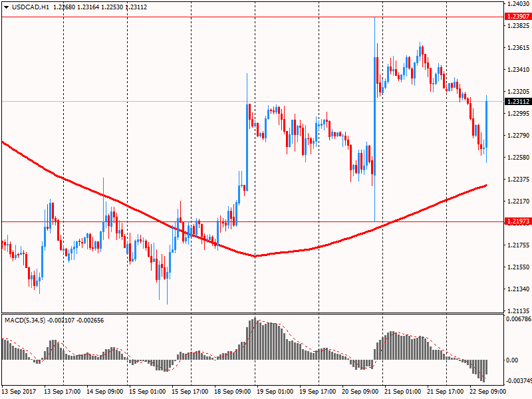Click the 21 Sep 17:00 time label

point(446,392)
